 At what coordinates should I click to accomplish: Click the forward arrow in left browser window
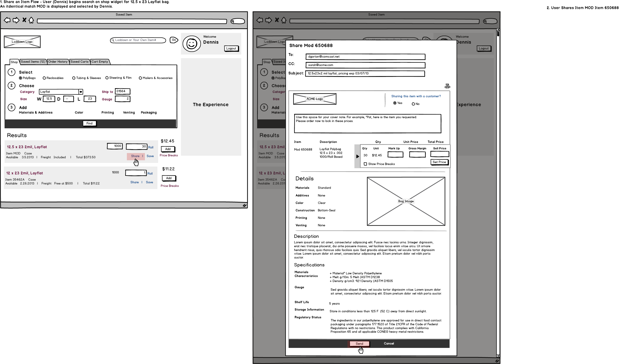click(16, 20)
